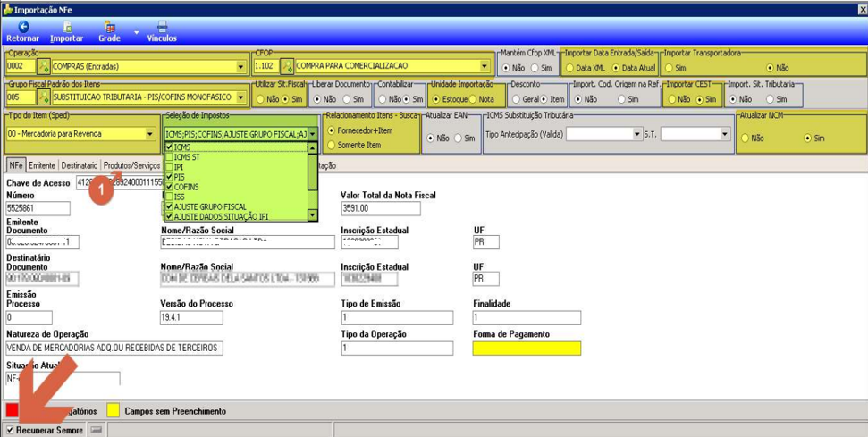Click the tax list scroll-up arrow
The height and width of the screenshot is (437, 868).
[313, 147]
